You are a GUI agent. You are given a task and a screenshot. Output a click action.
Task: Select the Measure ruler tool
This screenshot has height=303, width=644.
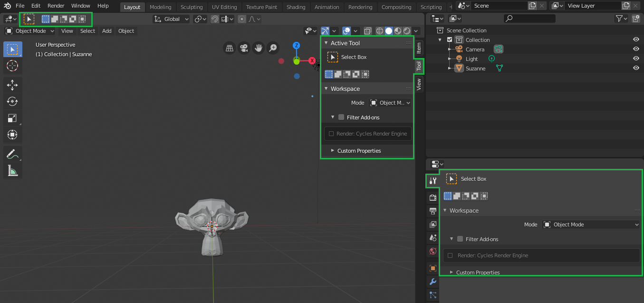pyautogui.click(x=12, y=171)
